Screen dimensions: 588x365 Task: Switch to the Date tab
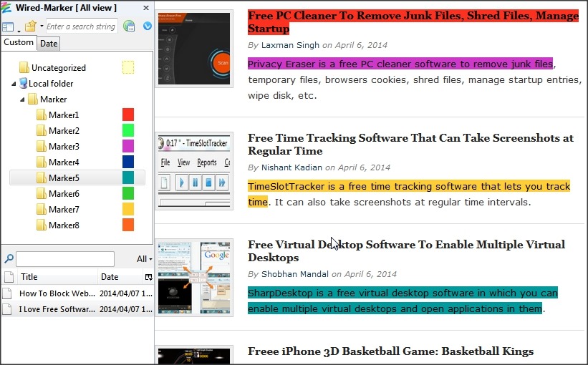49,44
